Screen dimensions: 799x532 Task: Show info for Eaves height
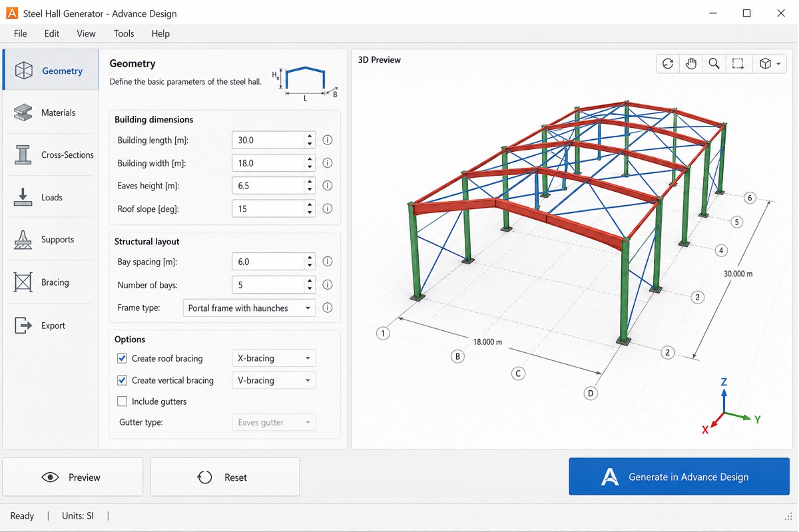[x=328, y=186]
